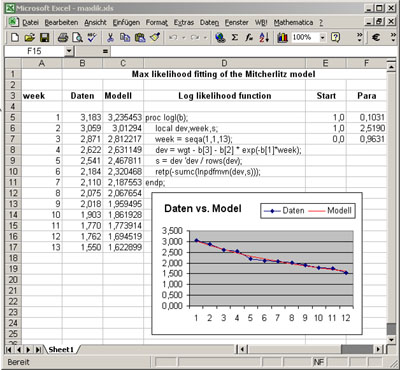The width and height of the screenshot is (400, 370).
Task: Go to the next sheet tab arrow
Action: tap(28, 349)
